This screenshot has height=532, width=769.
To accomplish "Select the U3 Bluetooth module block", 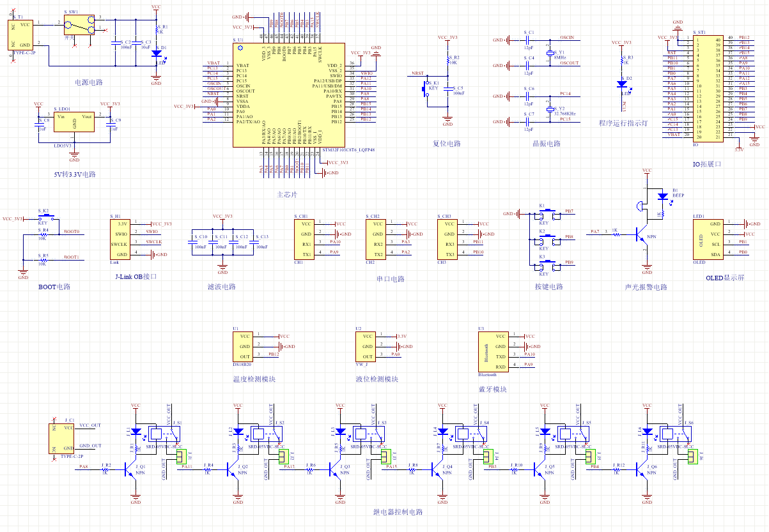I will 493,351.
